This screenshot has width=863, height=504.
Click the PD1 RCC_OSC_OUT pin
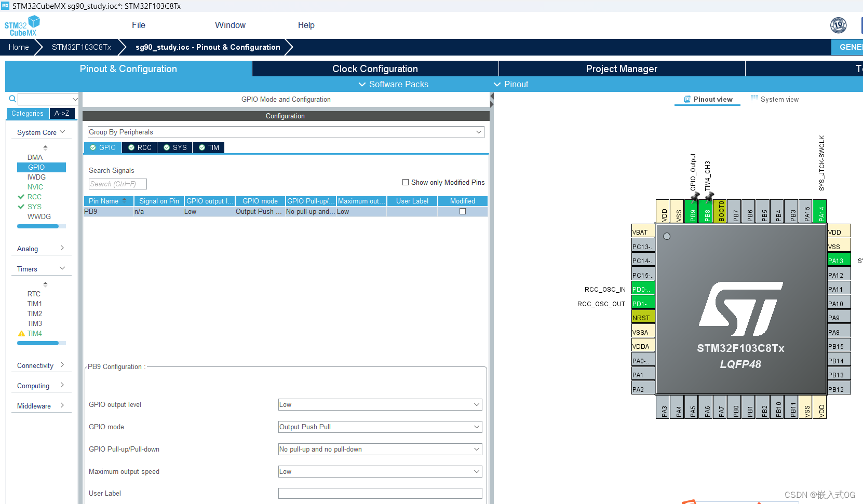pyautogui.click(x=643, y=303)
